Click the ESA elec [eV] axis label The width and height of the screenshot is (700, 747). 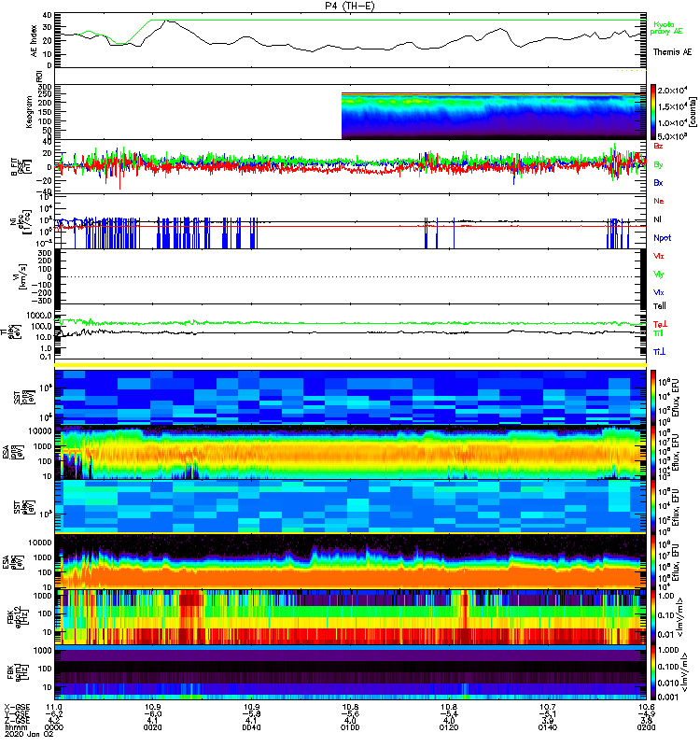[14, 562]
